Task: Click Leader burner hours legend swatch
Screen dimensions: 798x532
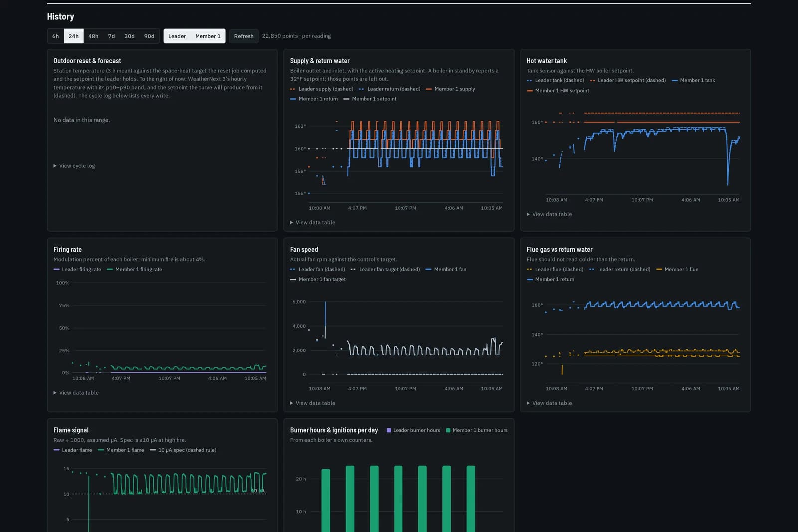Action: [x=389, y=430]
